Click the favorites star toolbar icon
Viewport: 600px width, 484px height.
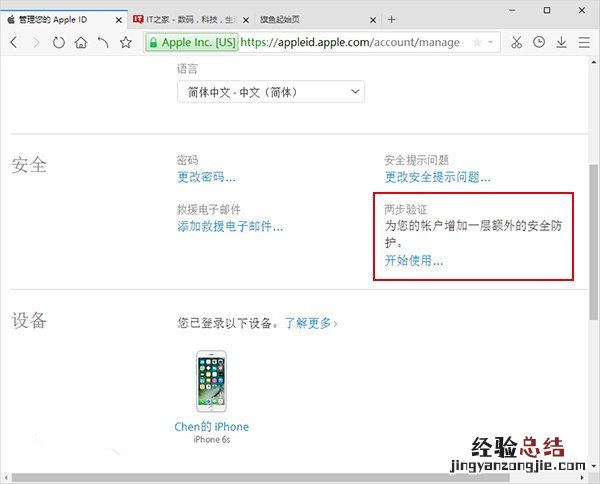coord(126,42)
